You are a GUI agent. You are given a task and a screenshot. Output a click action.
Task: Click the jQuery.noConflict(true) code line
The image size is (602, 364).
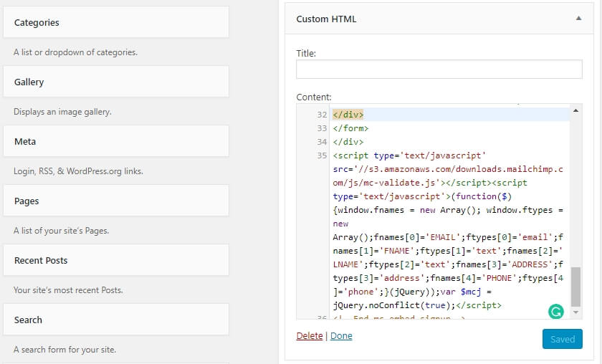click(417, 305)
